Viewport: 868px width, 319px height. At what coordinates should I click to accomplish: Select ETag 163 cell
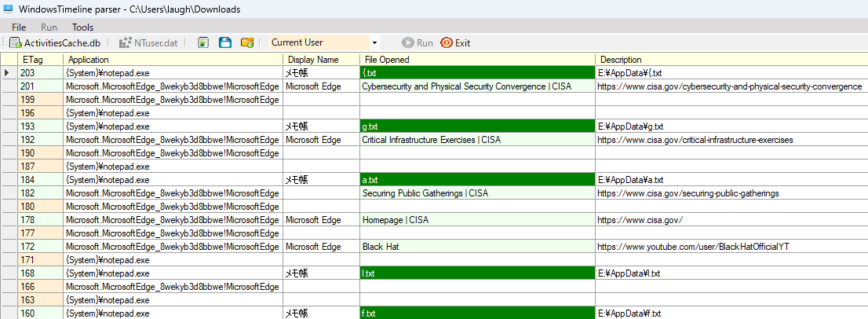click(41, 299)
